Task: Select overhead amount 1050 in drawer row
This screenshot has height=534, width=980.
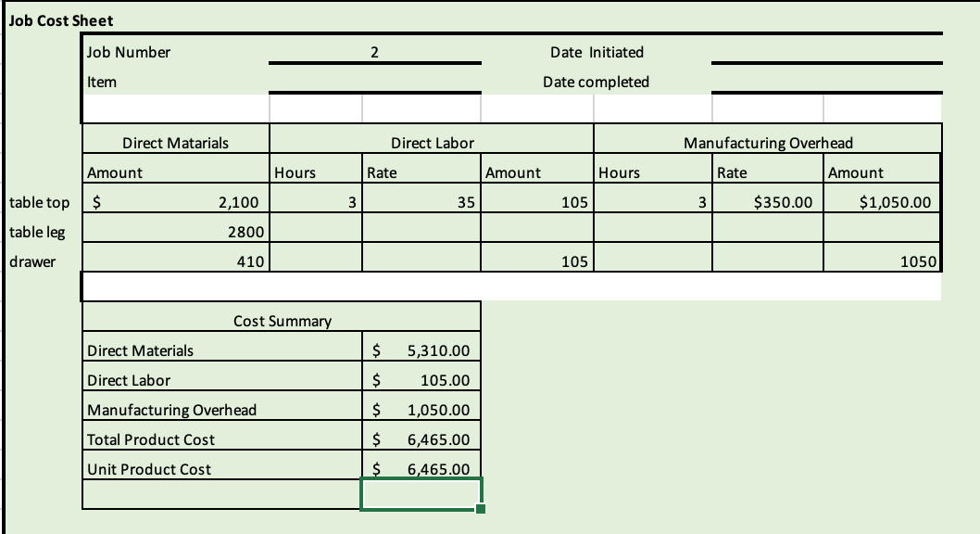Action: pyautogui.click(x=882, y=257)
